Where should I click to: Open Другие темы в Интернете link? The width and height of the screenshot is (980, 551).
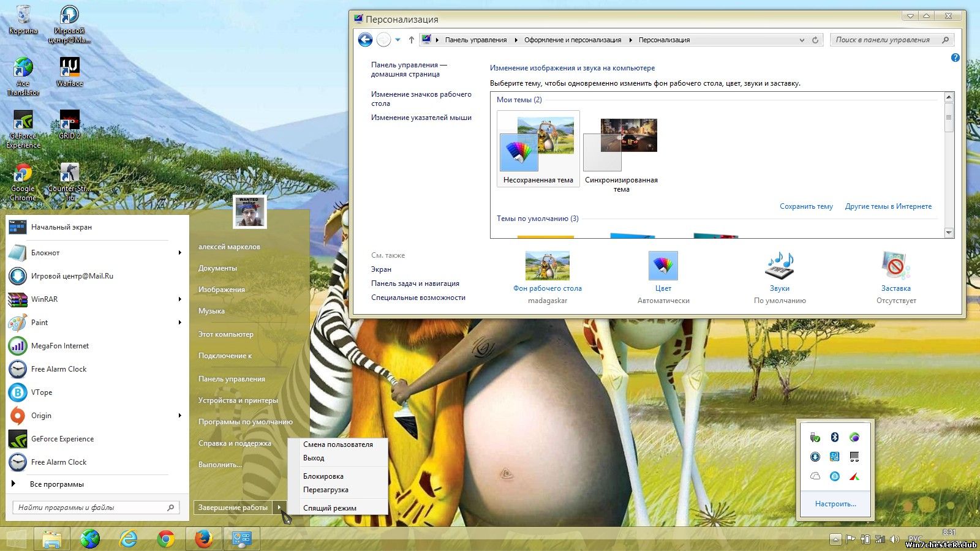(888, 206)
